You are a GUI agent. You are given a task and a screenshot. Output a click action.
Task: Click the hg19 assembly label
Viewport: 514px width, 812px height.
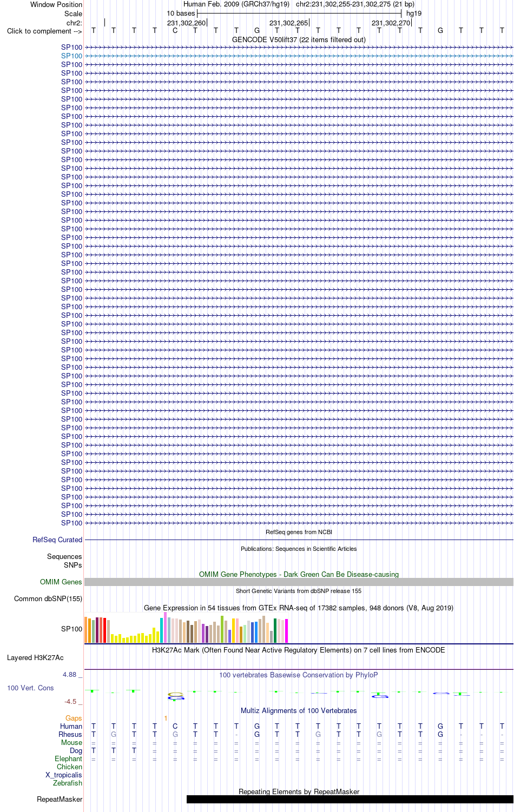[414, 14]
